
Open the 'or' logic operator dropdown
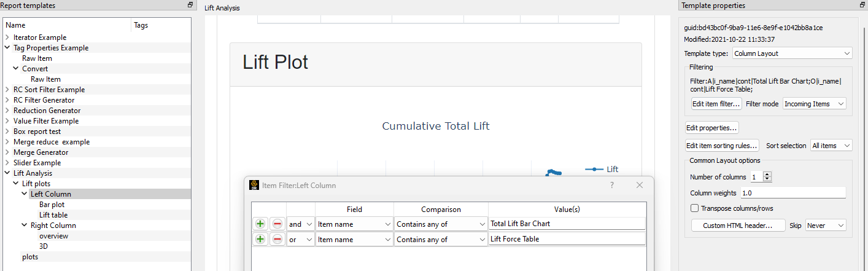(x=301, y=240)
